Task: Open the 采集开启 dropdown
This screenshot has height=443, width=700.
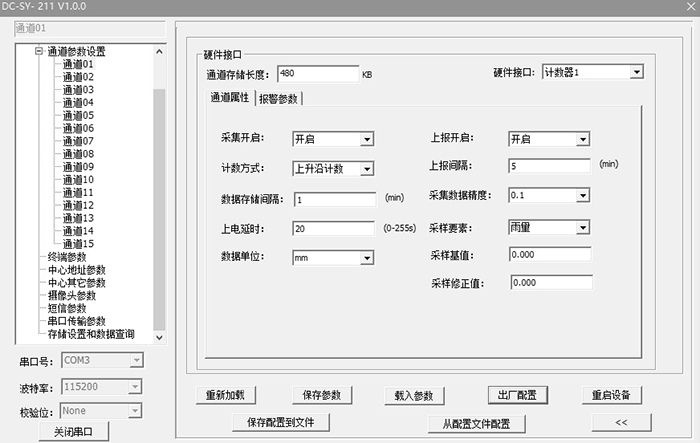Action: (x=367, y=139)
